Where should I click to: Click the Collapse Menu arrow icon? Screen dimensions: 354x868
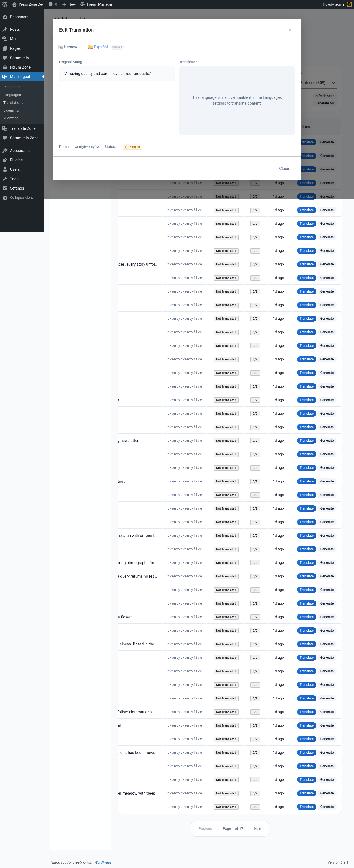pyautogui.click(x=5, y=198)
